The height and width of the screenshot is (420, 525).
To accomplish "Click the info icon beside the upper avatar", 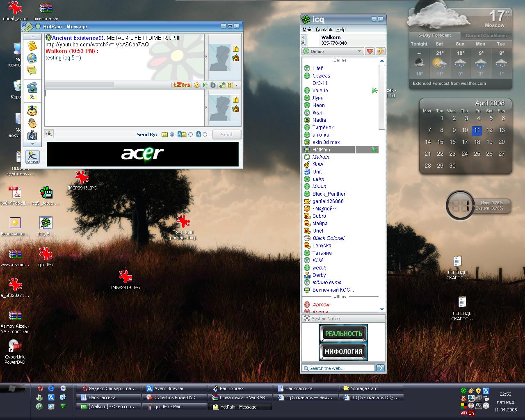I will [x=235, y=49].
